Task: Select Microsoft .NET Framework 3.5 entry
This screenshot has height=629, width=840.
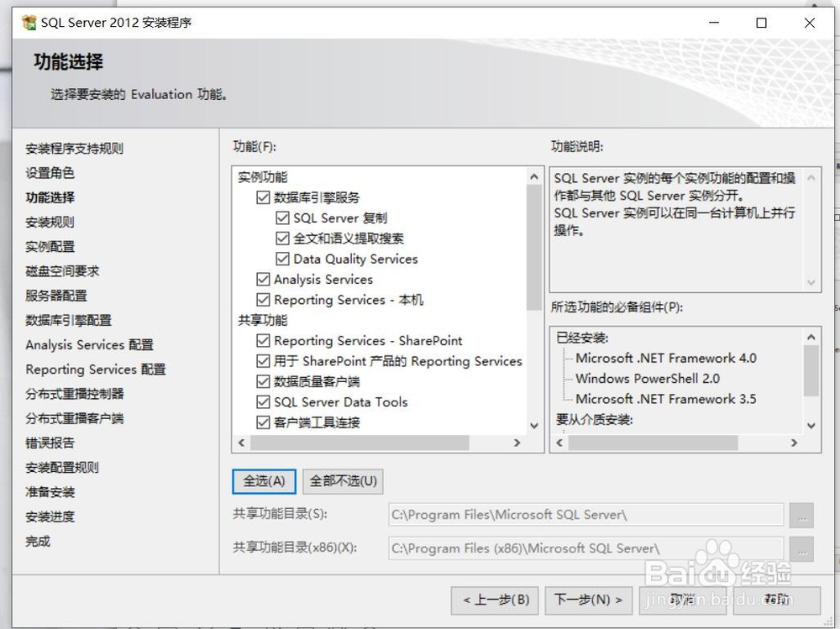Action: [666, 399]
